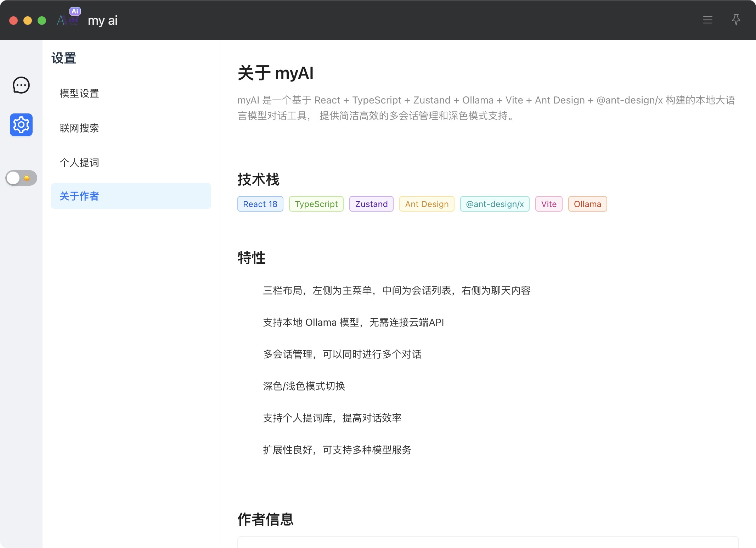Open the chat conversations icon

21,85
